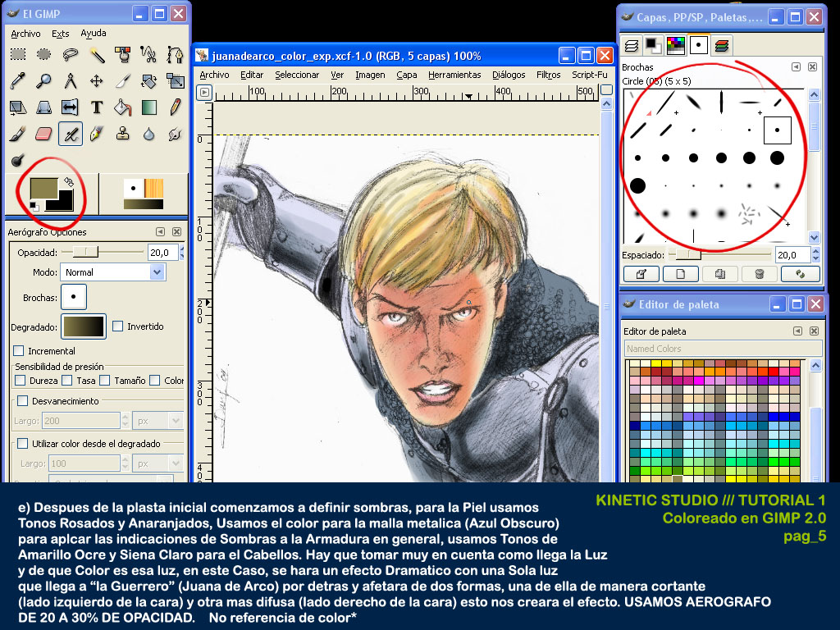Open Ayuda menu in the toolbox
This screenshot has width=840, height=630.
[x=94, y=33]
